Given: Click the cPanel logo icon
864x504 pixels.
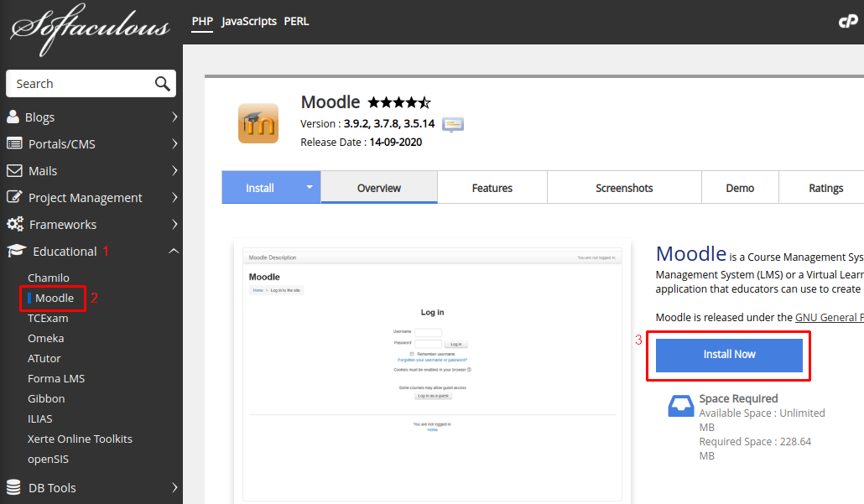Looking at the screenshot, I should coord(848,22).
